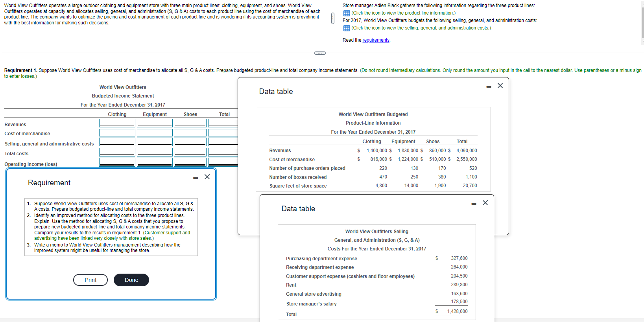
Task: Select the Equipment Operating income input cell
Action: coord(155,162)
